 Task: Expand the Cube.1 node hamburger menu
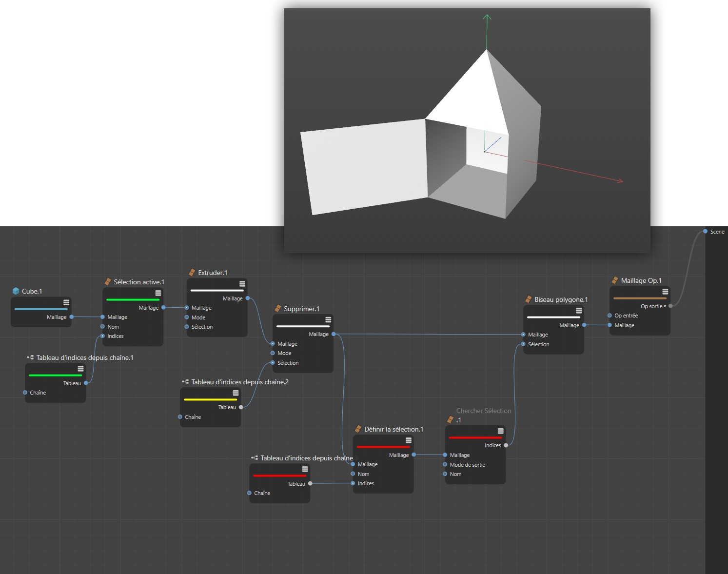(x=66, y=302)
